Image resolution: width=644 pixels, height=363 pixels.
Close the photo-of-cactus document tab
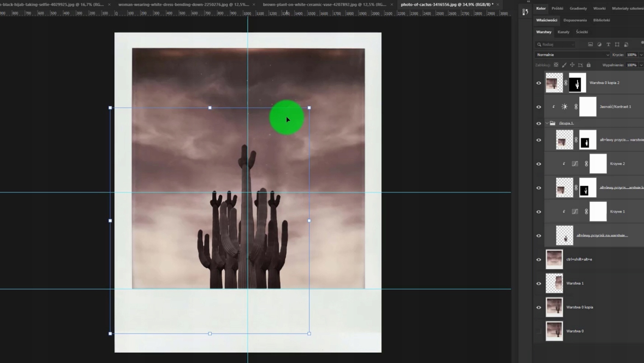pyautogui.click(x=498, y=5)
